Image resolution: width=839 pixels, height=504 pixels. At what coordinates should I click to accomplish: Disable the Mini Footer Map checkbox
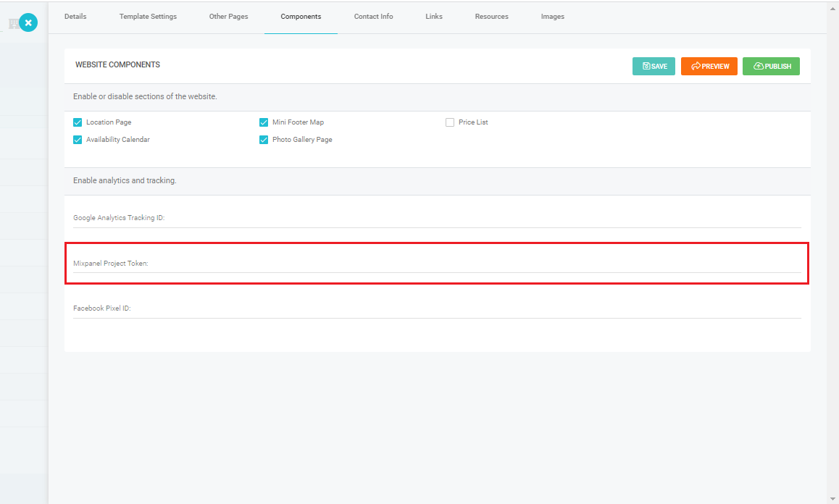pos(264,122)
